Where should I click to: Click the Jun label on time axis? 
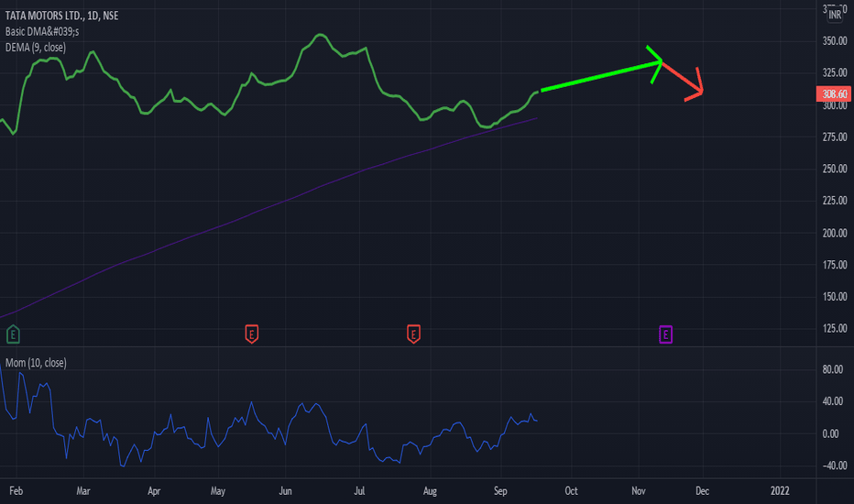(285, 491)
